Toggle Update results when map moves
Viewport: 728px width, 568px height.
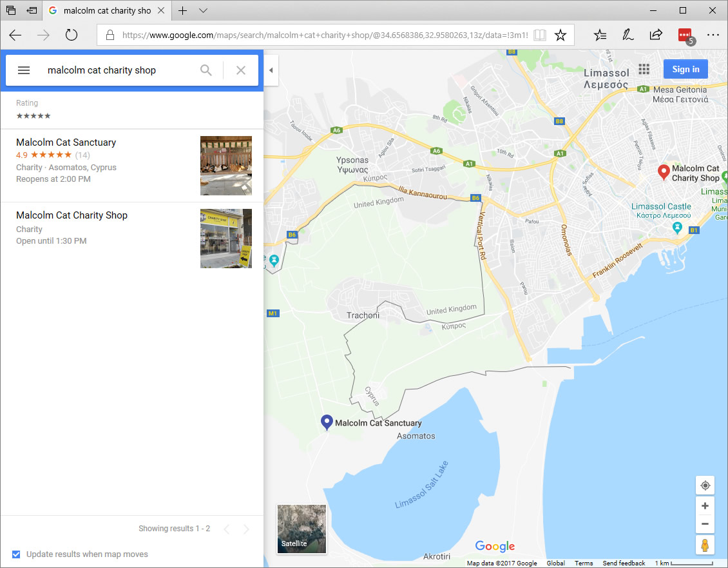click(x=17, y=554)
